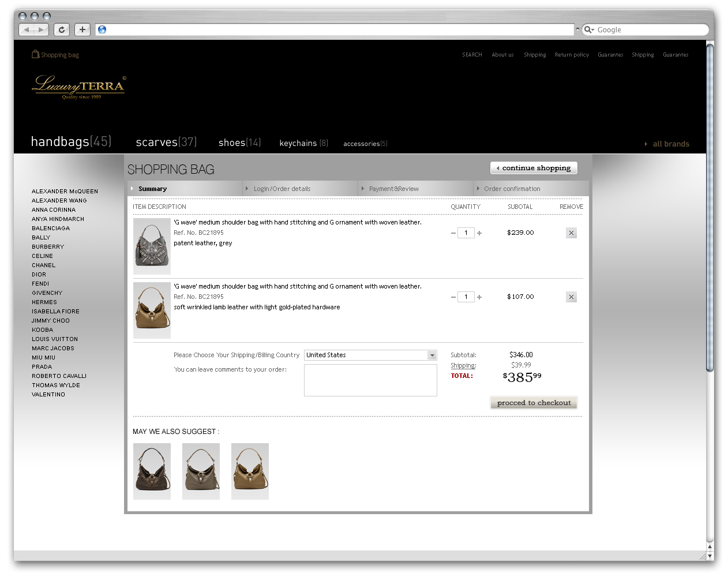The width and height of the screenshot is (728, 573).
Task: Select the dark brown suggested bag thumbnail
Action: coord(152,471)
